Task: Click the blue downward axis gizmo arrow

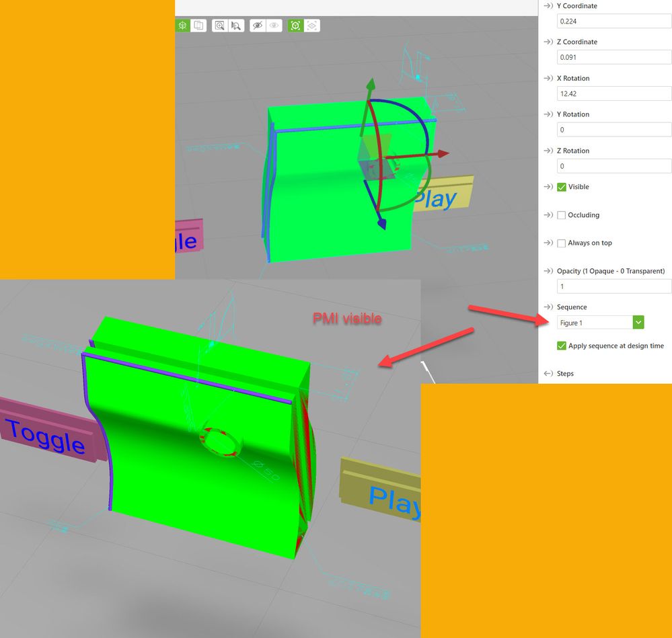Action: click(x=381, y=223)
